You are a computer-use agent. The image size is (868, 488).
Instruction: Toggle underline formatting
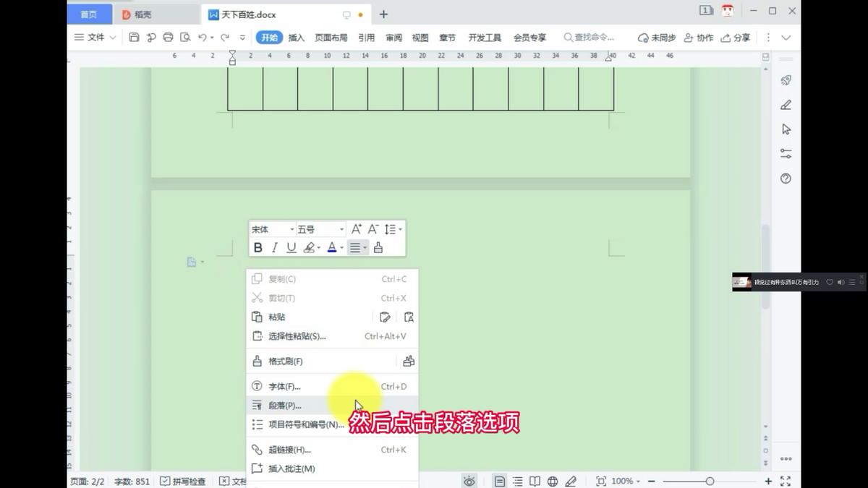coord(291,247)
